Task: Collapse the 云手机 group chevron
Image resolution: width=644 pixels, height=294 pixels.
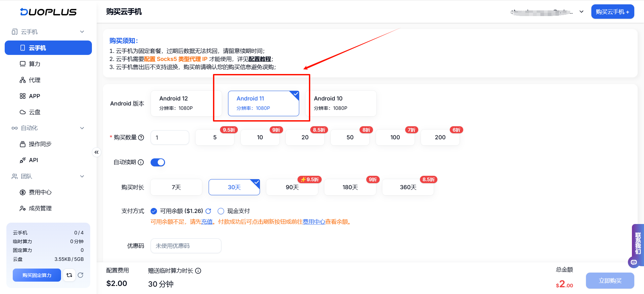Action: pyautogui.click(x=82, y=32)
